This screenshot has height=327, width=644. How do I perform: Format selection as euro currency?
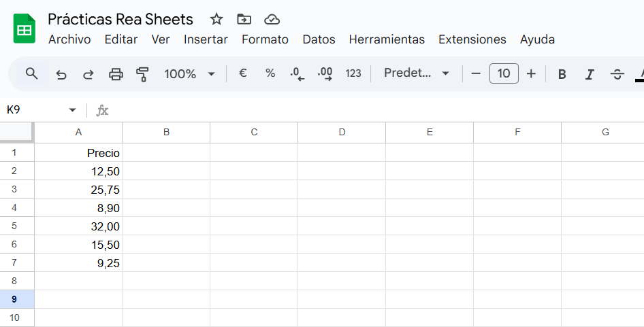point(243,73)
